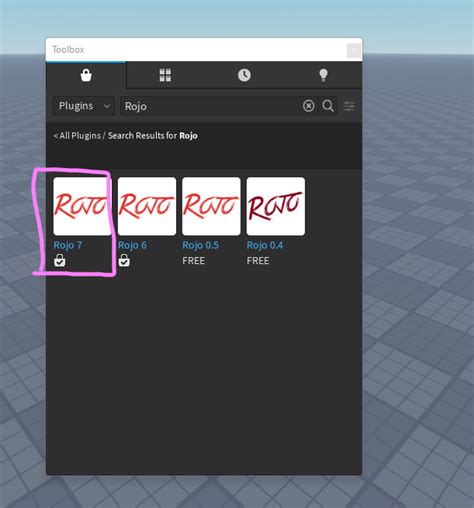Open the Rojo 7 title link
This screenshot has width=474, height=508.
[x=68, y=245]
